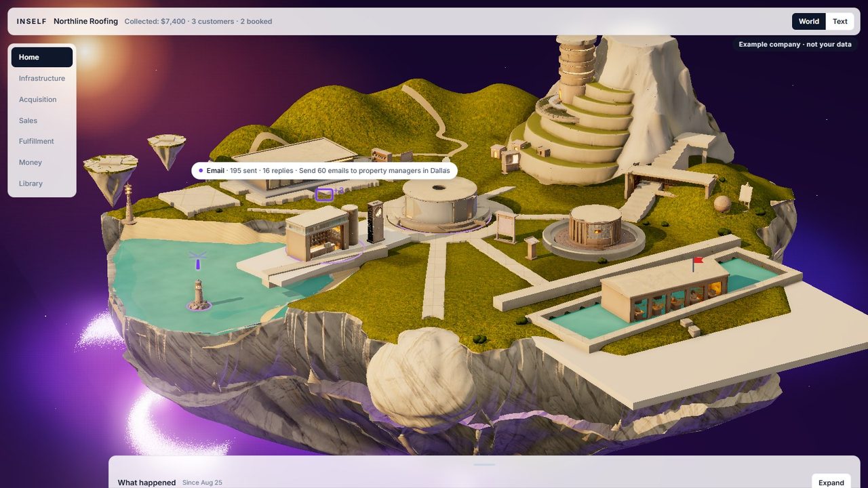Click the open-front email building on the dock
This screenshot has height=488, width=868.
[x=317, y=234]
